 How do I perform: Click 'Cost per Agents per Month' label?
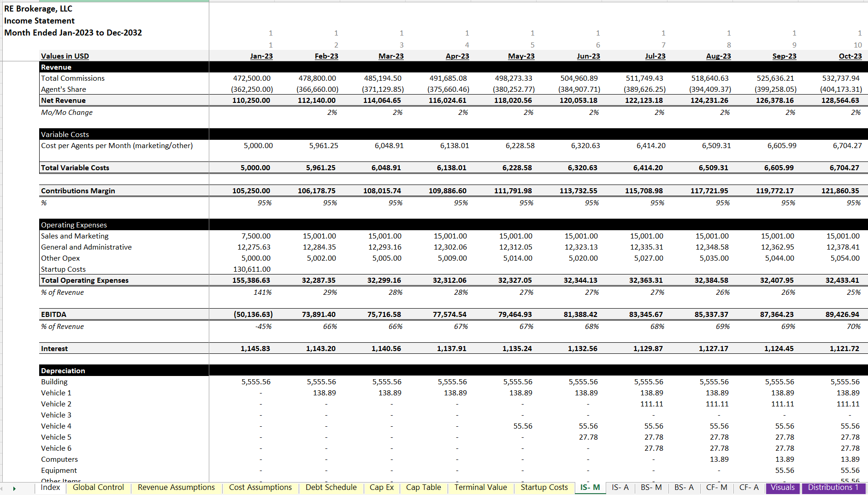[x=117, y=145]
